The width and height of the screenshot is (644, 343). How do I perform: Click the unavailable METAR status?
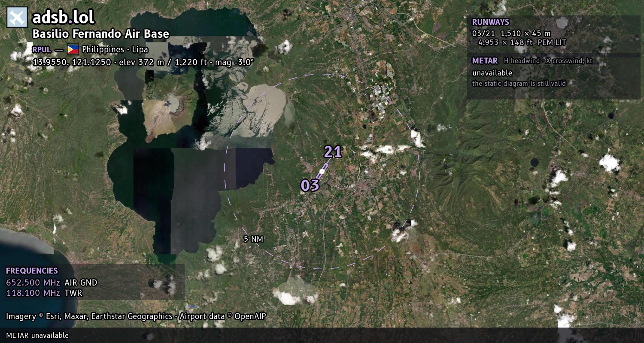[x=492, y=73]
